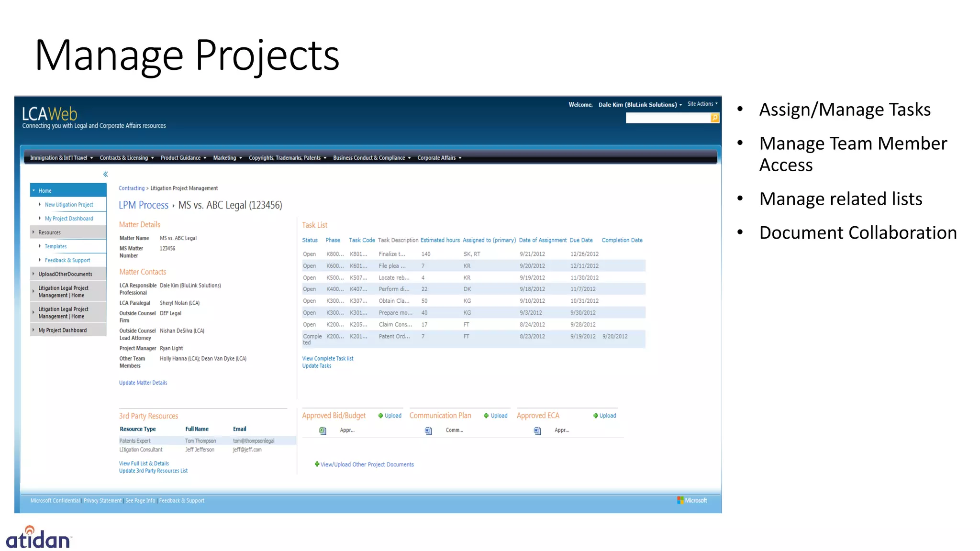Open See Page Info footer link
Viewport: 980px width, 551px height.
(140, 501)
